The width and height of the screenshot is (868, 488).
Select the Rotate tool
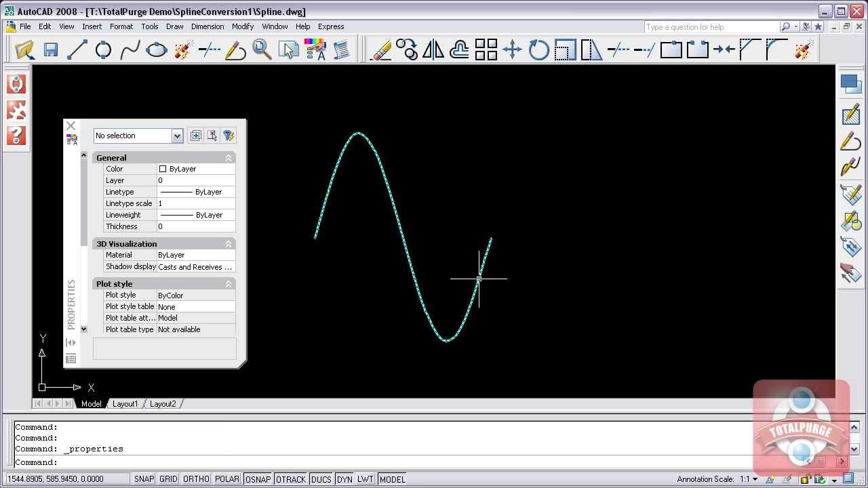click(539, 49)
